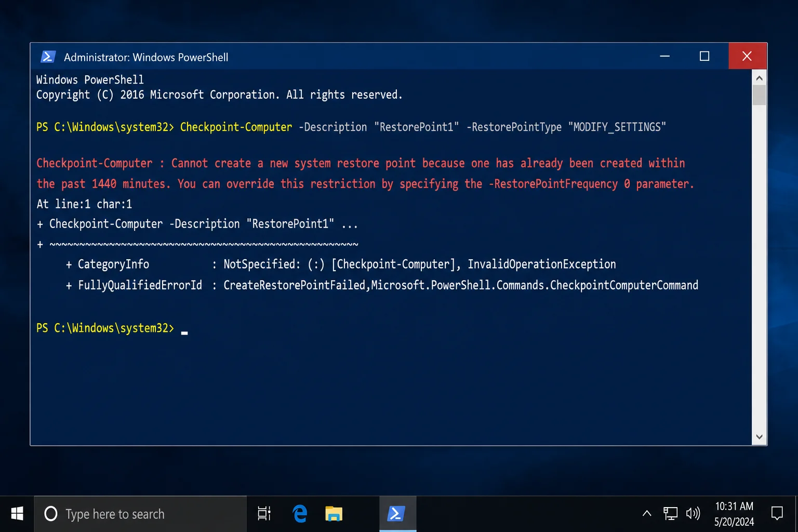
Task: Click in the 'Type here to search' box
Action: pos(140,514)
